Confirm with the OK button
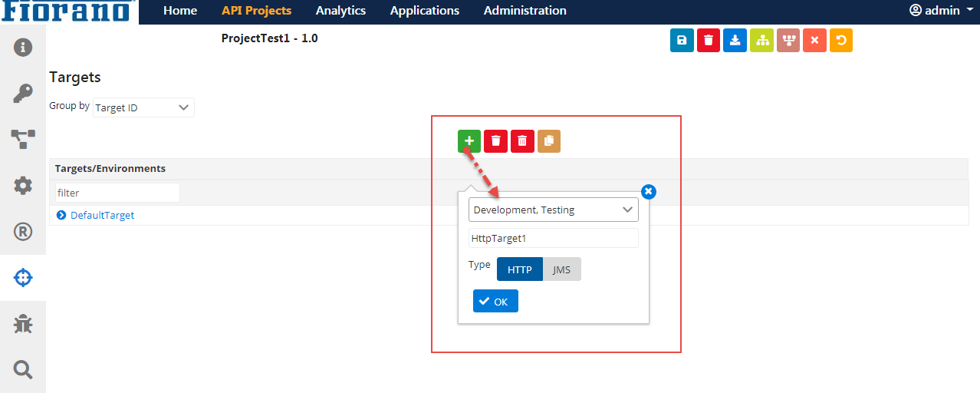This screenshot has width=980, height=393. 495,302
